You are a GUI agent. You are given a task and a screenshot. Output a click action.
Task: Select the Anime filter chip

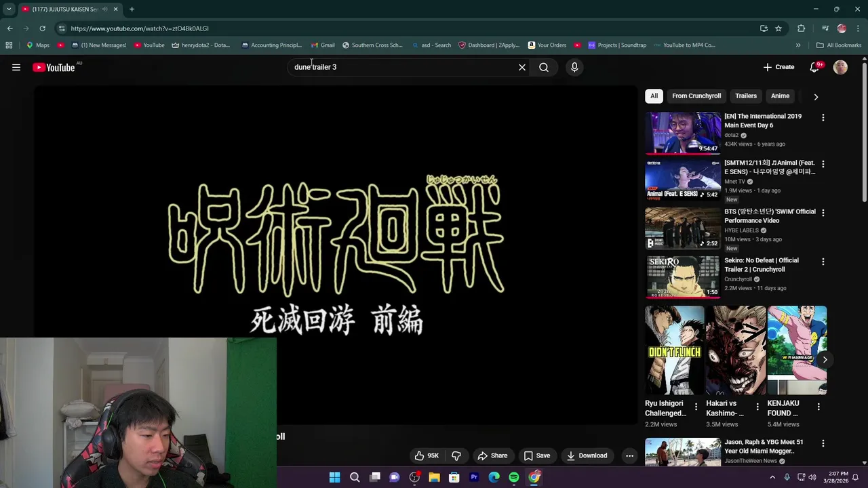point(780,96)
